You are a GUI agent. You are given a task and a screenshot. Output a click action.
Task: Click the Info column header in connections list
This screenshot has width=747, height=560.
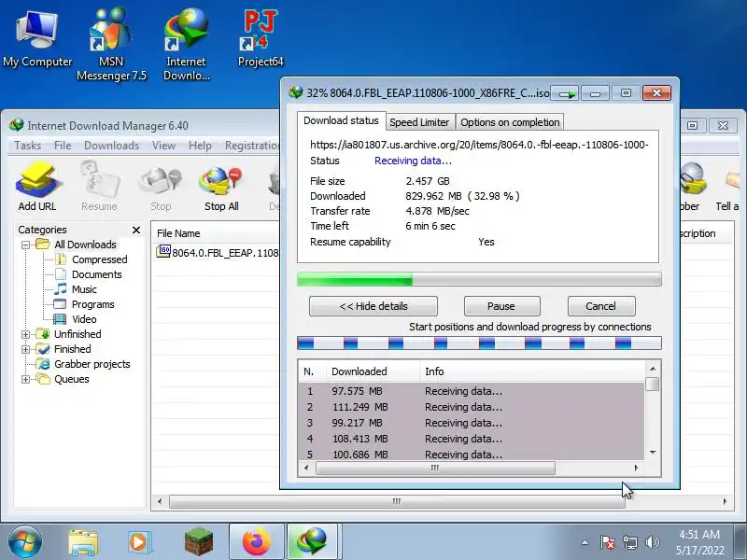[x=531, y=371]
